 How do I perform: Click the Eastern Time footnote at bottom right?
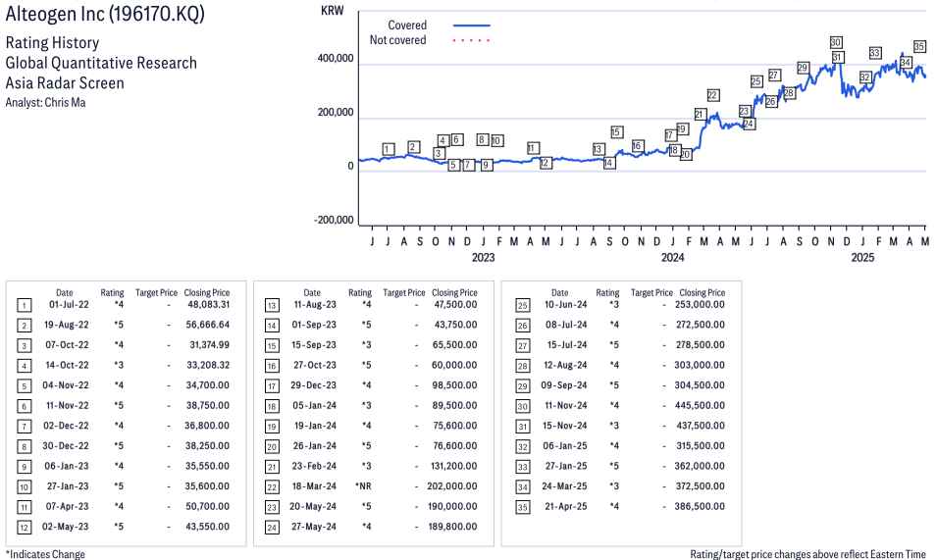click(807, 554)
